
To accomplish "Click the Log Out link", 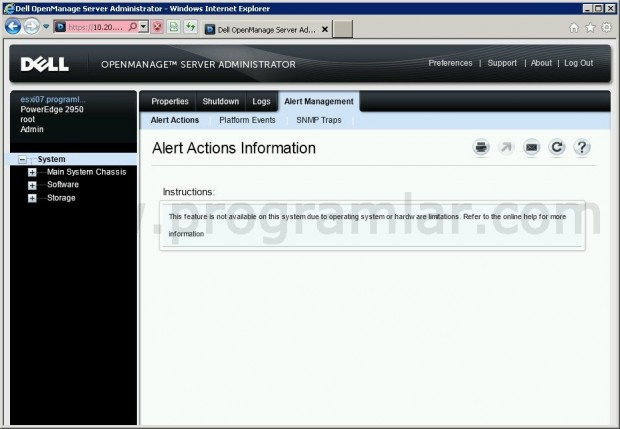I will (x=578, y=63).
